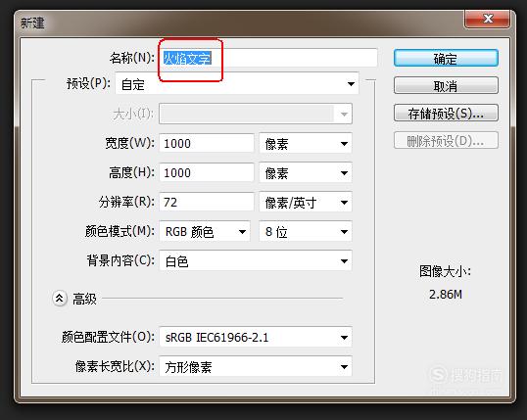This screenshot has width=527, height=420.
Task: Open the sRGB IEC61966-2.1 color profile dropdown
Action: (256, 337)
